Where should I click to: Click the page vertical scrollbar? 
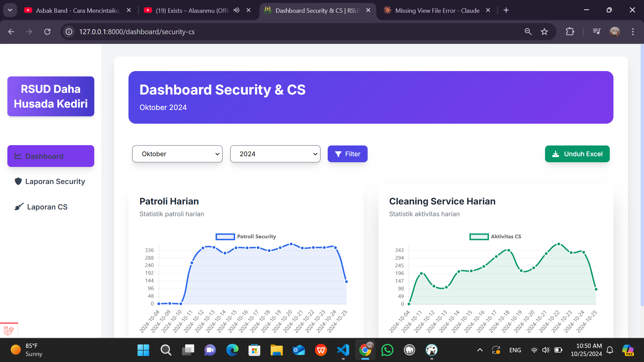[x=642, y=174]
